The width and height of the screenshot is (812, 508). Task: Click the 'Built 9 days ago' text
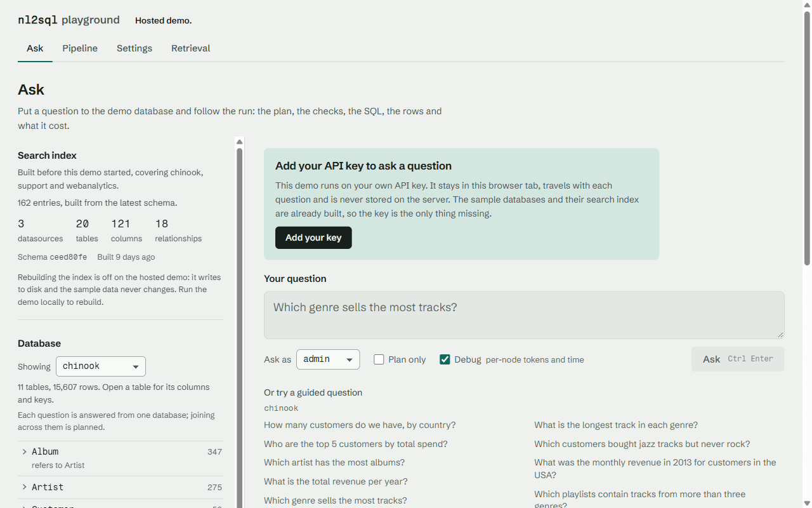point(126,257)
